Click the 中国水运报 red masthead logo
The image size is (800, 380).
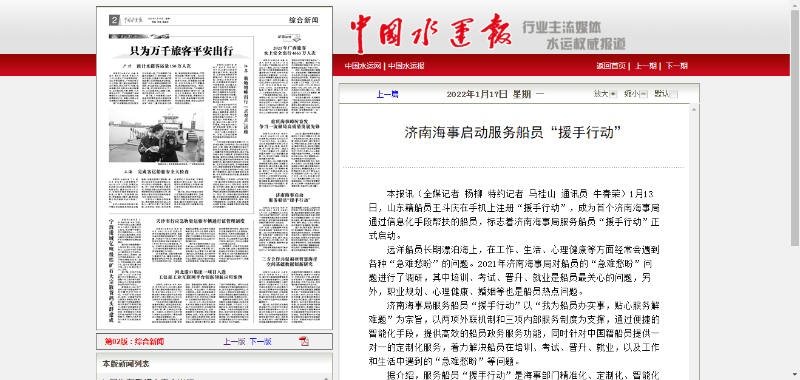[x=431, y=32]
